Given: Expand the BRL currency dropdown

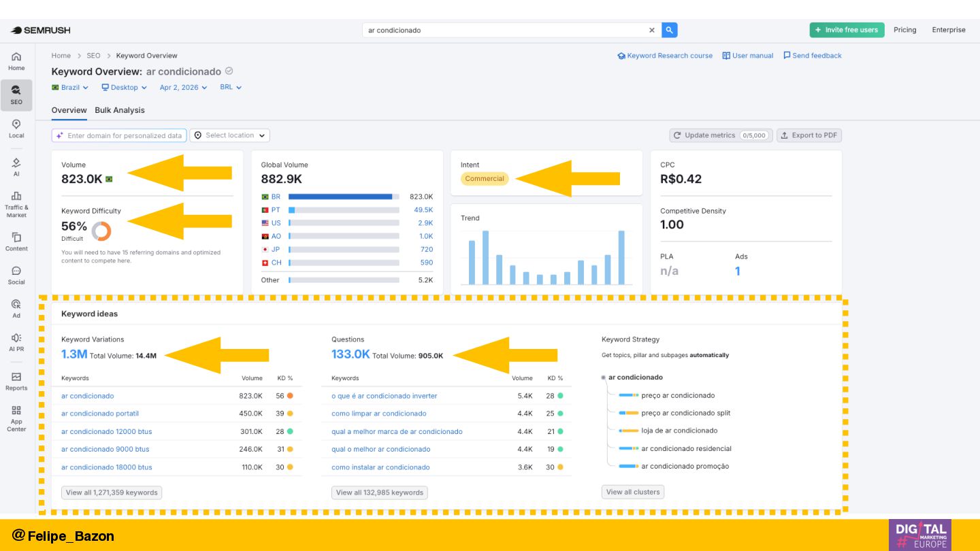Looking at the screenshot, I should [x=231, y=88].
